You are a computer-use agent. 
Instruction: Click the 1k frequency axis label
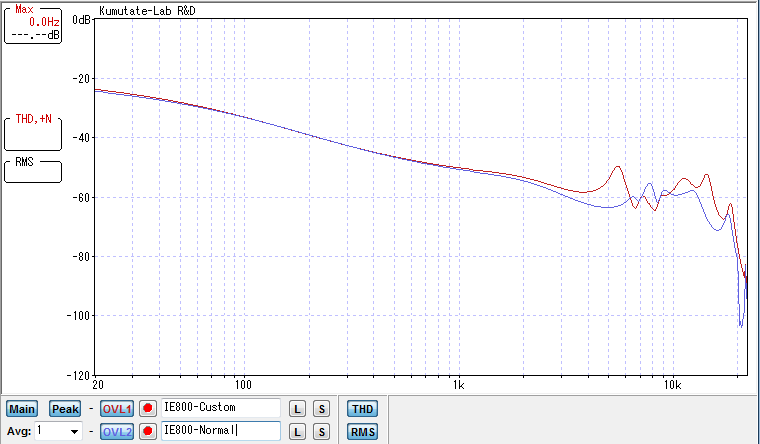click(459, 385)
